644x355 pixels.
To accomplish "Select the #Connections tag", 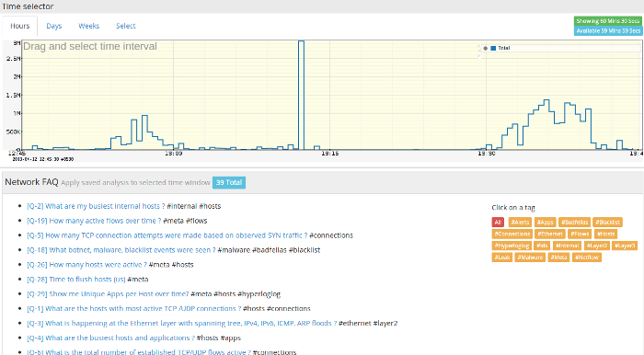I will (x=512, y=234).
